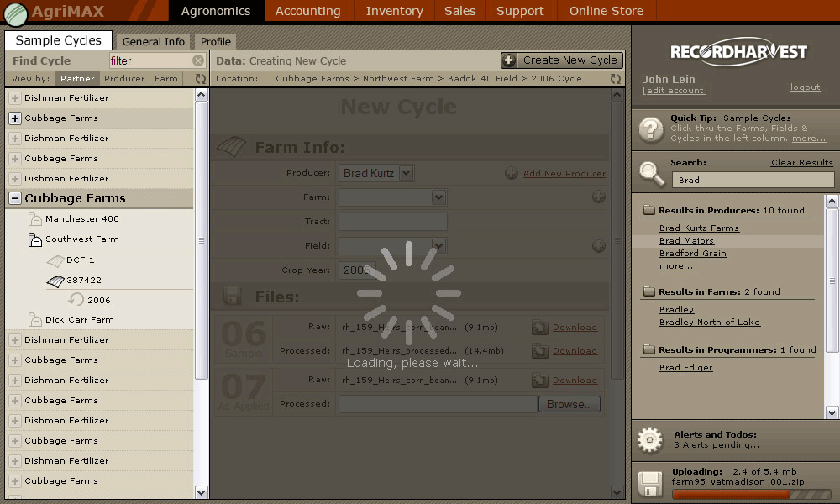Select the 2006 cycle icon in tree
The height and width of the screenshot is (504, 840).
tap(76, 300)
